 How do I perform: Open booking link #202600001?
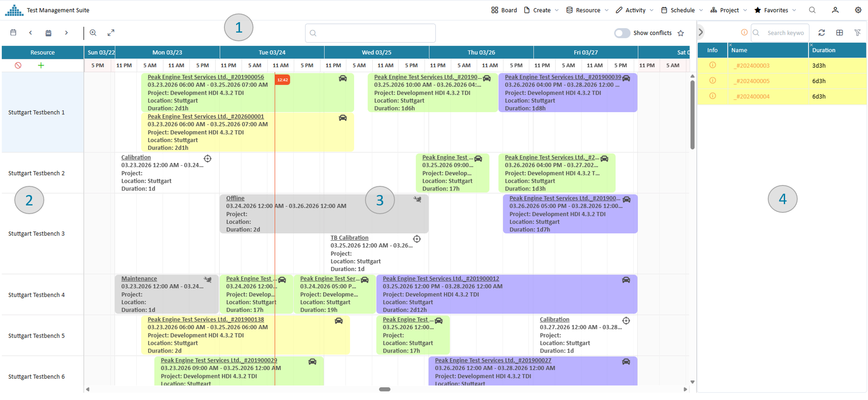[x=206, y=116]
